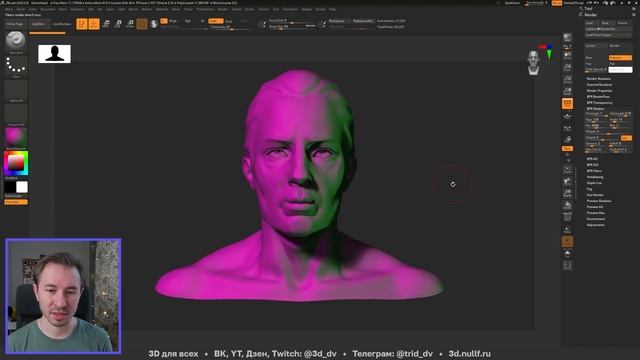This screenshot has height=360, width=640.
Task: Click the silhouette reference thumbnail
Action: (54, 54)
